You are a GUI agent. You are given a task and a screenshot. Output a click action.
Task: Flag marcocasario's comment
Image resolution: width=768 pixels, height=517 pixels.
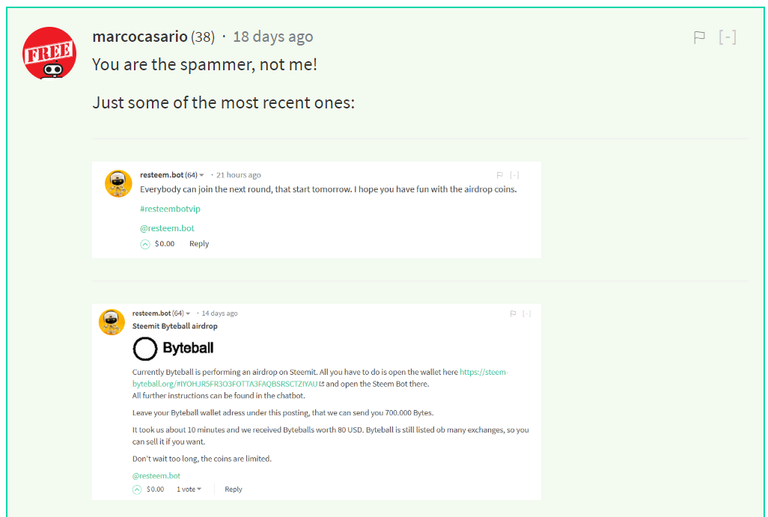[x=699, y=37]
